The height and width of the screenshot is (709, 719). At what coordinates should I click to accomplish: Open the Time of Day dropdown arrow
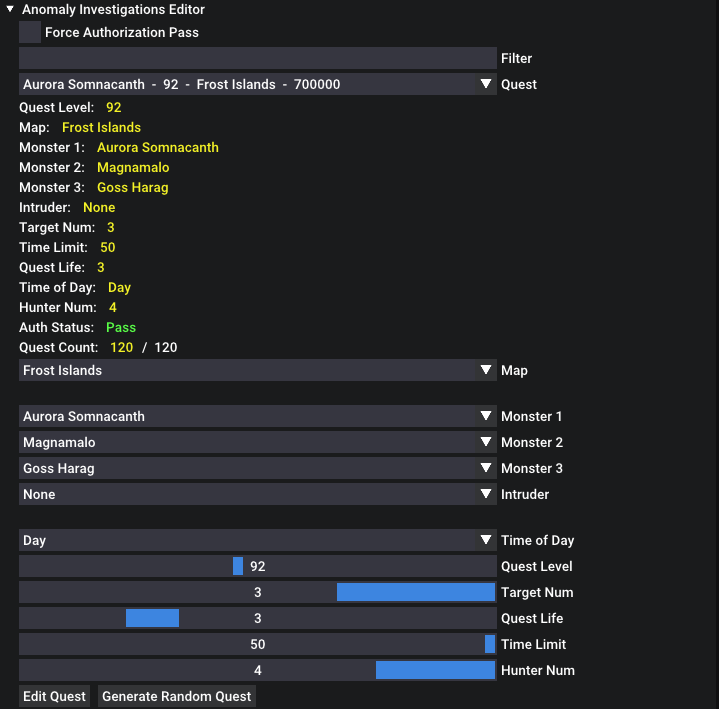pos(486,540)
